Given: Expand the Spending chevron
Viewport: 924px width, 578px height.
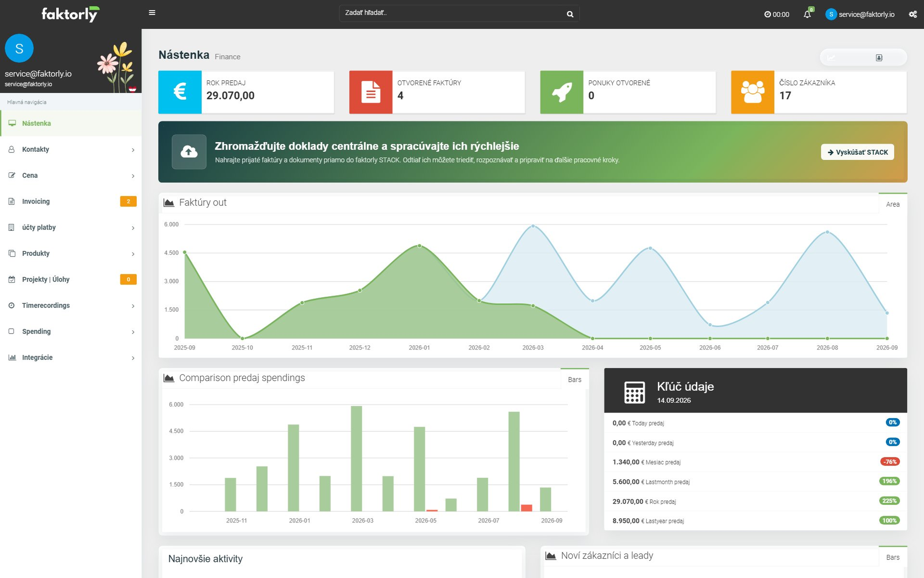Looking at the screenshot, I should coord(133,332).
